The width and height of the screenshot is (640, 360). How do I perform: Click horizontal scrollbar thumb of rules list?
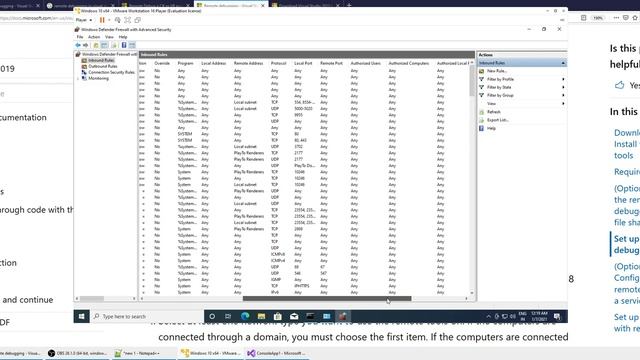click(x=327, y=298)
